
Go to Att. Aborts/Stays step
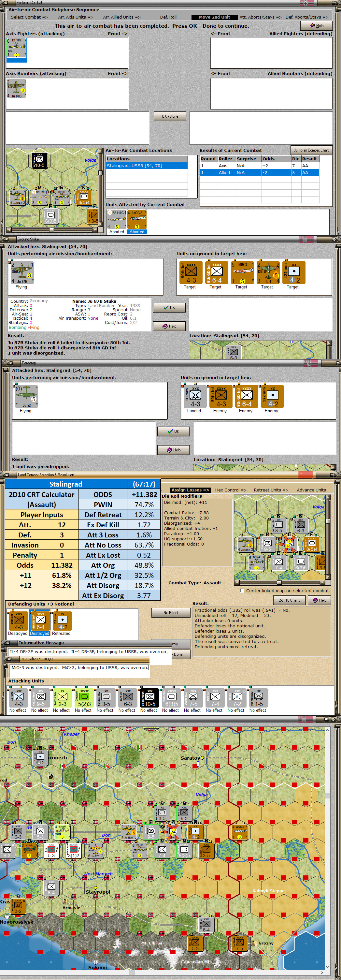pyautogui.click(x=261, y=17)
